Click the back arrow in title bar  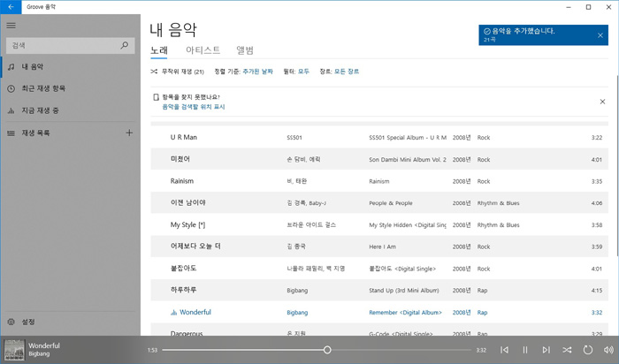pyautogui.click(x=11, y=7)
